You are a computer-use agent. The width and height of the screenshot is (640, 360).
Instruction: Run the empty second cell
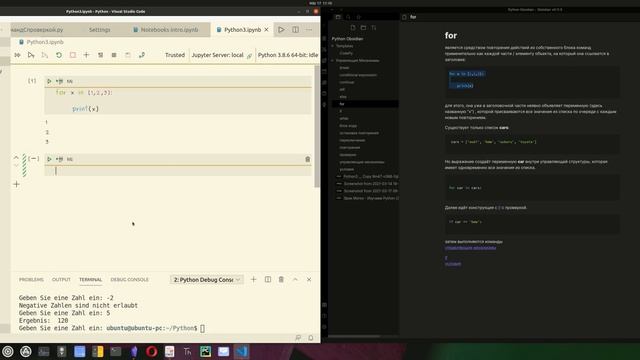click(49, 159)
